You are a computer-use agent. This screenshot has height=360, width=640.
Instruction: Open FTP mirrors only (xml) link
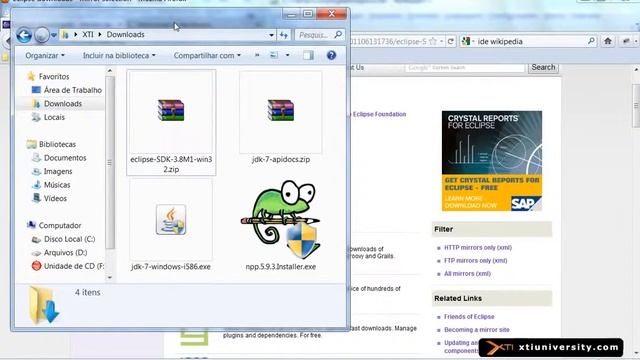476,261
